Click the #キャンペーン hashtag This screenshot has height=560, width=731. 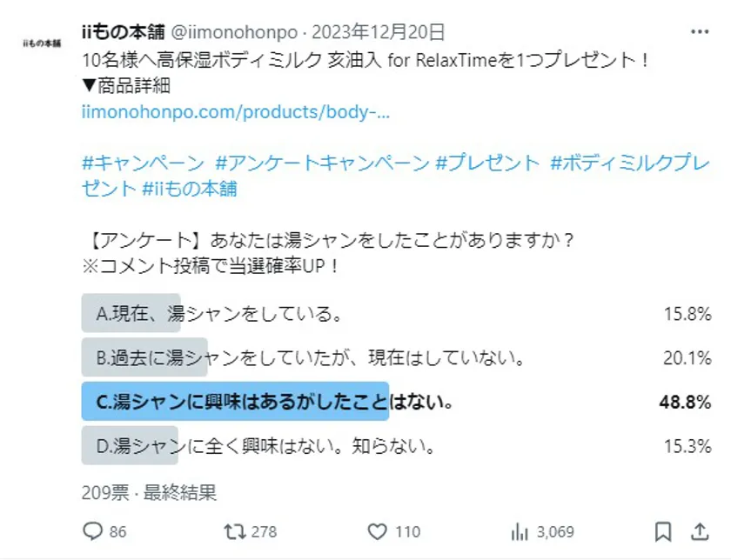(143, 163)
